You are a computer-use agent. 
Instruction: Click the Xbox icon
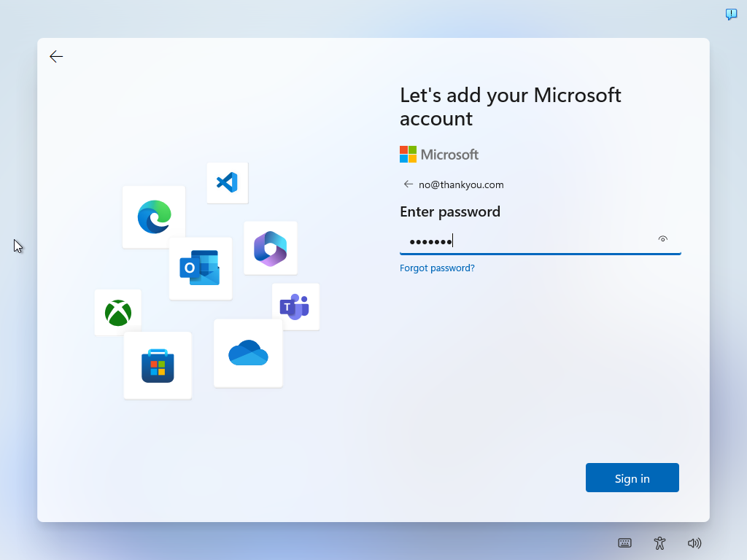point(117,312)
